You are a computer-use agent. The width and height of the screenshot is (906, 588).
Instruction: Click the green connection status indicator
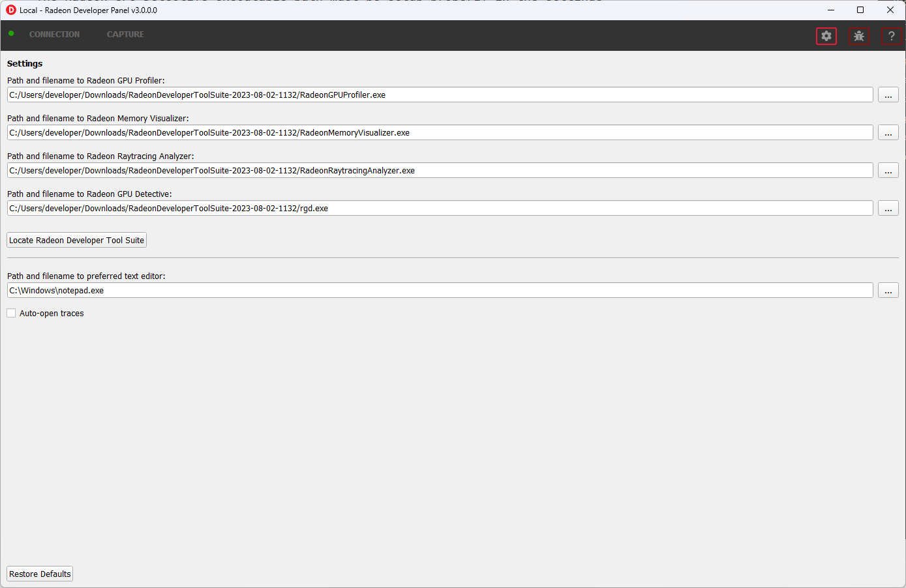11,33
